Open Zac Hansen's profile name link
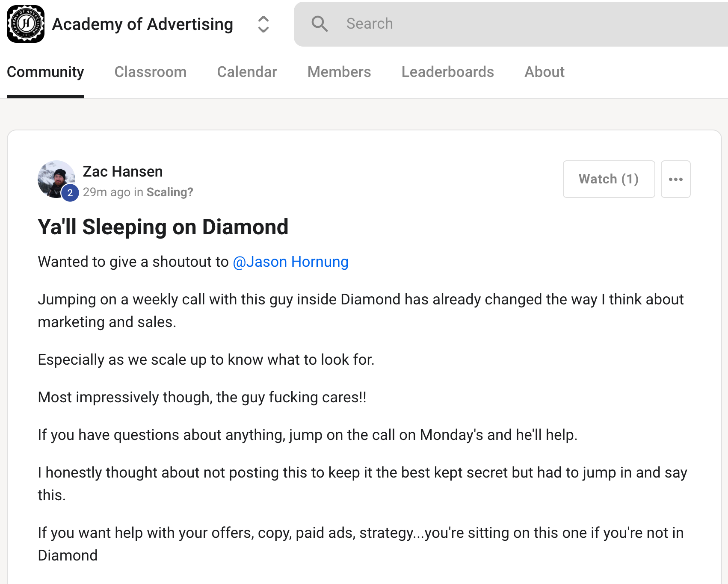The width and height of the screenshot is (728, 584). click(123, 171)
